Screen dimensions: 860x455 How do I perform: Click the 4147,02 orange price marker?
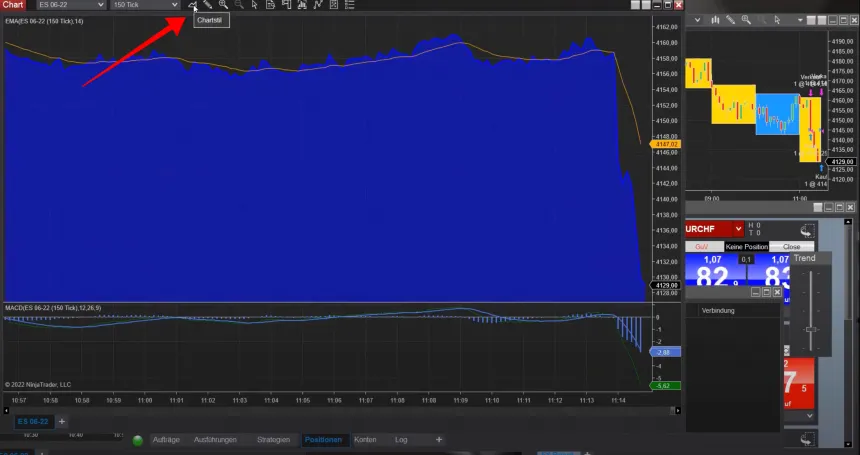[x=665, y=144]
